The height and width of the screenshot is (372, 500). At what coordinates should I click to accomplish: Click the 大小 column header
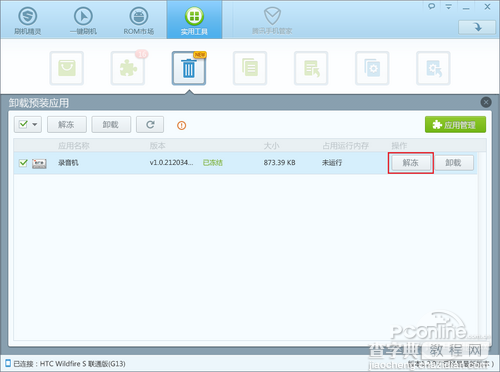point(271,146)
